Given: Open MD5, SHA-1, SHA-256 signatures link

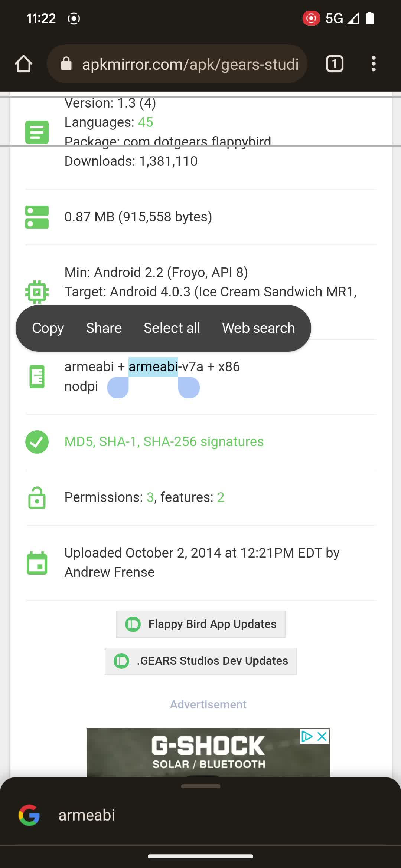Looking at the screenshot, I should (x=164, y=442).
